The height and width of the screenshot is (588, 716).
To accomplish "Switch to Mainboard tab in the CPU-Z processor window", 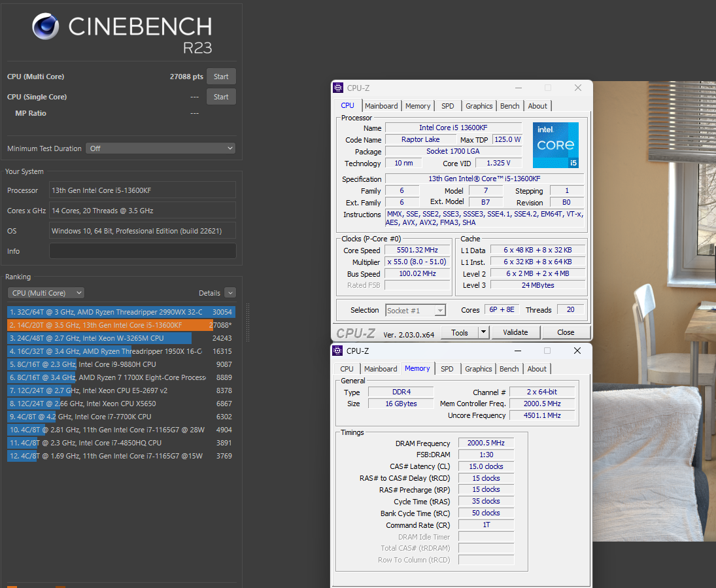I will [x=381, y=106].
